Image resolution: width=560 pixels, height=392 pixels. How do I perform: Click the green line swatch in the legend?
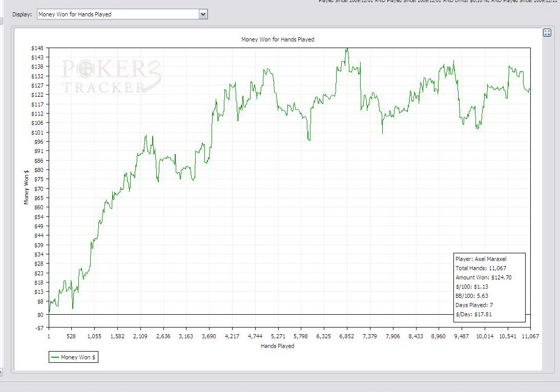(x=55, y=357)
